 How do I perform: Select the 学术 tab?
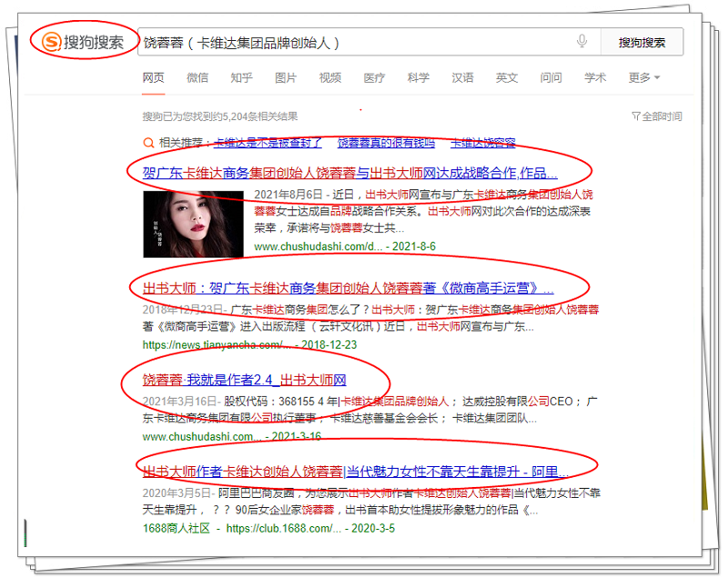click(x=595, y=78)
